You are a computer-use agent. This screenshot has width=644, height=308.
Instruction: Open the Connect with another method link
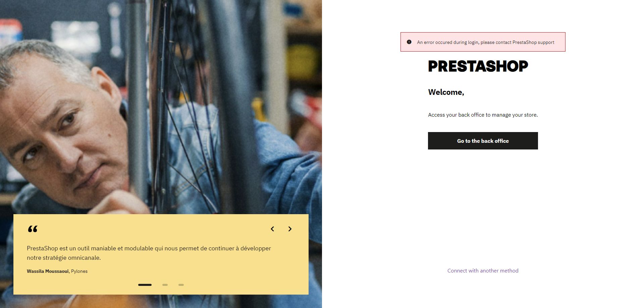483,271
